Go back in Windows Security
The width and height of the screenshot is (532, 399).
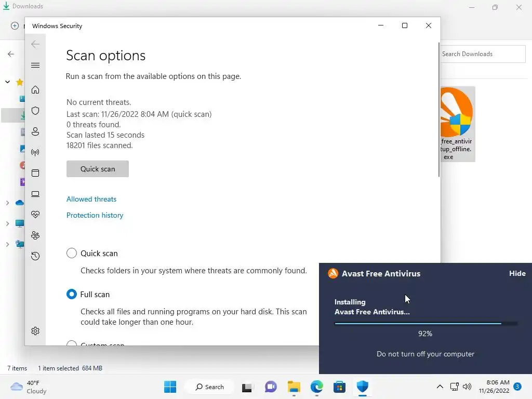pos(35,44)
